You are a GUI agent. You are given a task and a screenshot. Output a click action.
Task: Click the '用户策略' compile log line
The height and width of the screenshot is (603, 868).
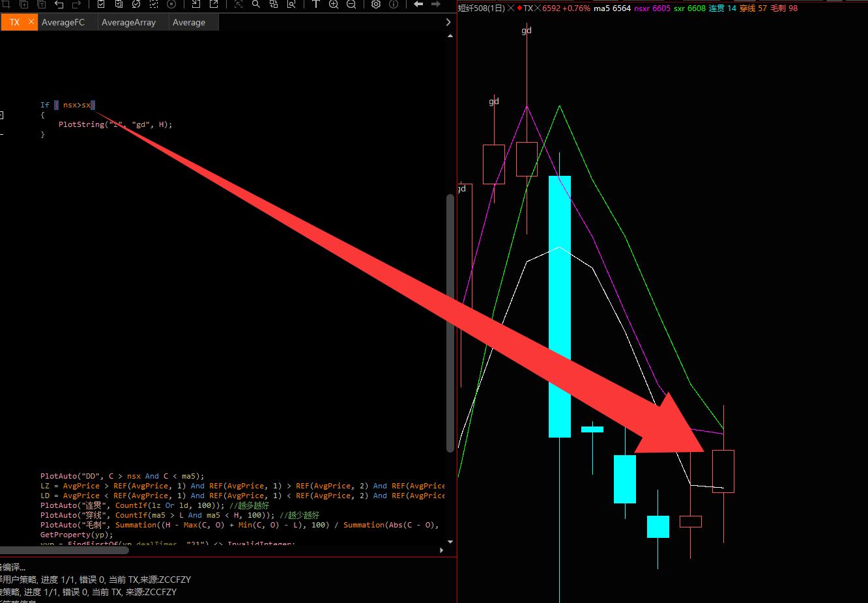pyautogui.click(x=96, y=580)
